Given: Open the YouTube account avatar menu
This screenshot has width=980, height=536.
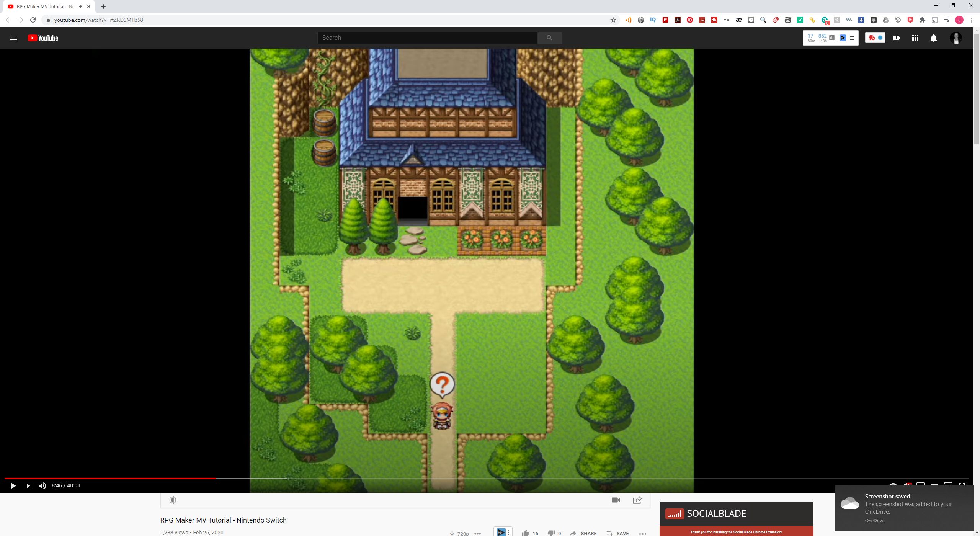Looking at the screenshot, I should point(956,38).
